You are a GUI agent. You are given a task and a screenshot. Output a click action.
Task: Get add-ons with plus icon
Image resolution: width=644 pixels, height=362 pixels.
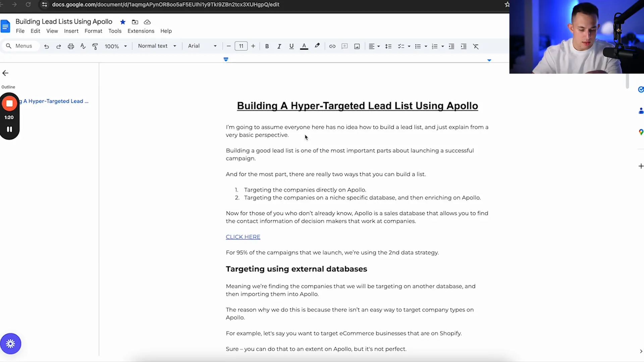(x=641, y=166)
